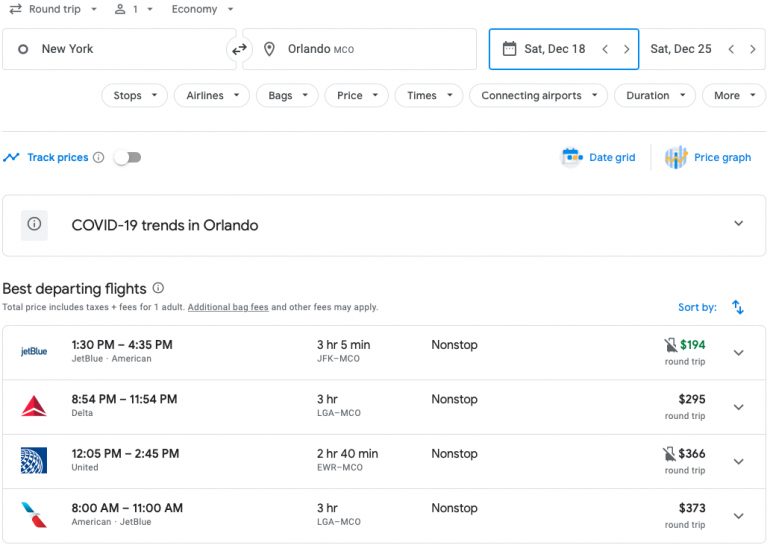770x545 pixels.
Task: Open the Economy class dropdown
Action: [x=202, y=9]
